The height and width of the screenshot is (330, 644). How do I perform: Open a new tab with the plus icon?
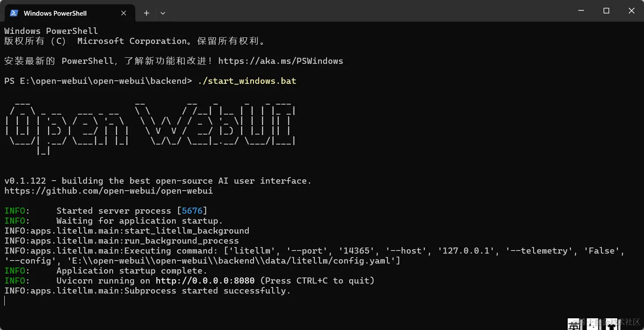tap(147, 13)
